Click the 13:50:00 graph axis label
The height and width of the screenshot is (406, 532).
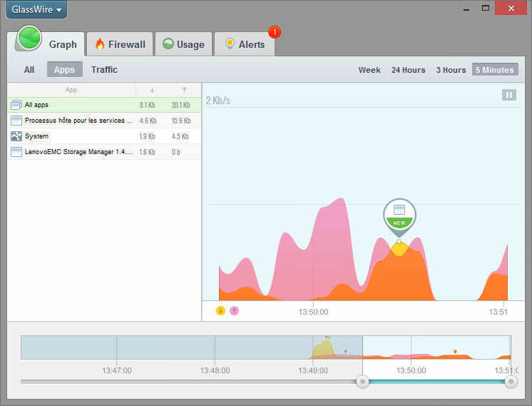click(313, 312)
